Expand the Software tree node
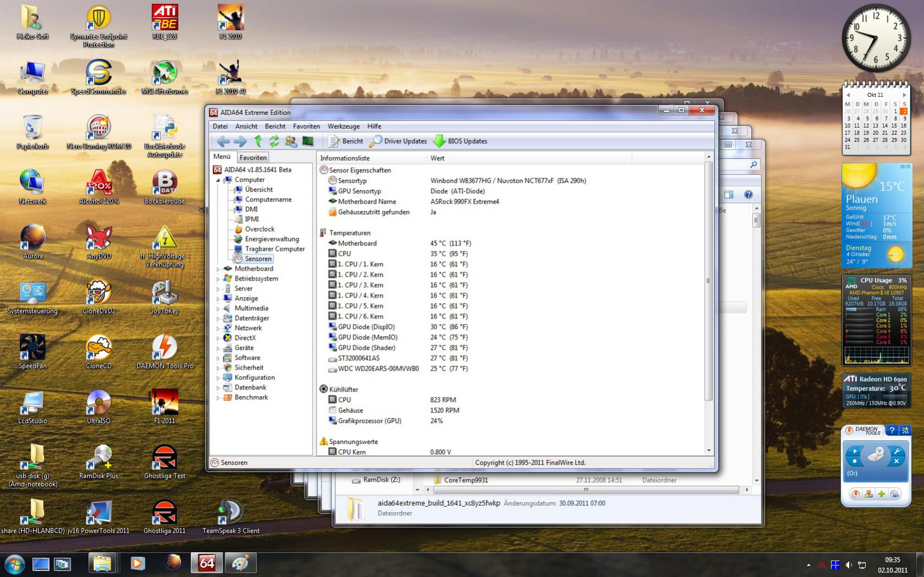The height and width of the screenshot is (577, 924). click(x=218, y=358)
